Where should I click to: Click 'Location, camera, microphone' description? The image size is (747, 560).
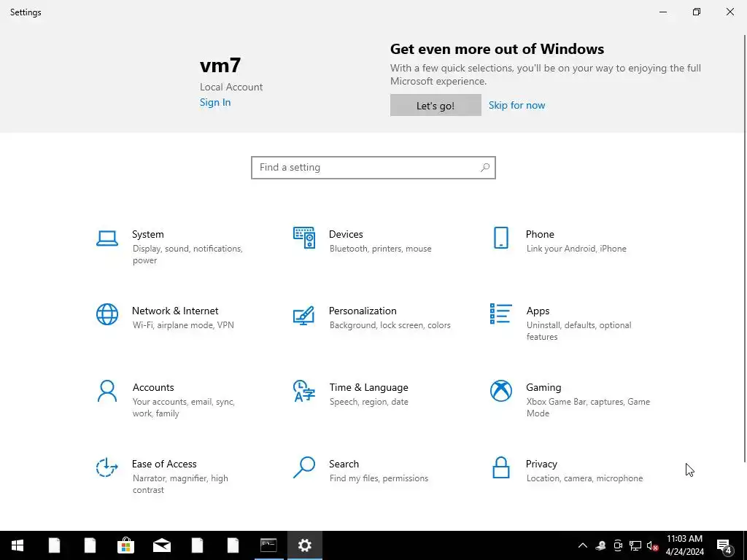tap(584, 478)
